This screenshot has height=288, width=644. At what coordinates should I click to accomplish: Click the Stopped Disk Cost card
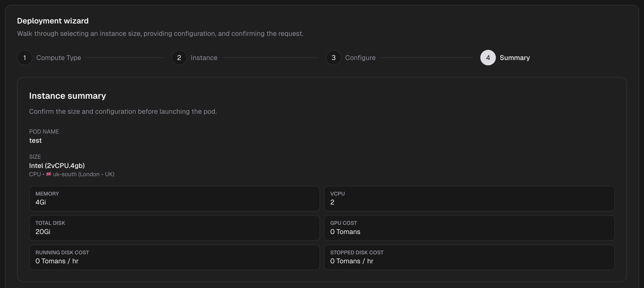469,257
